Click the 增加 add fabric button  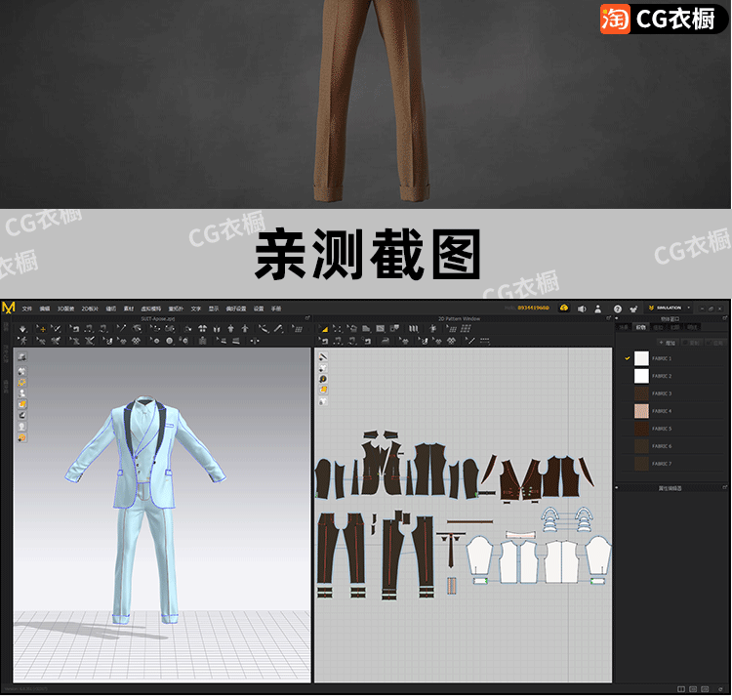click(x=670, y=343)
